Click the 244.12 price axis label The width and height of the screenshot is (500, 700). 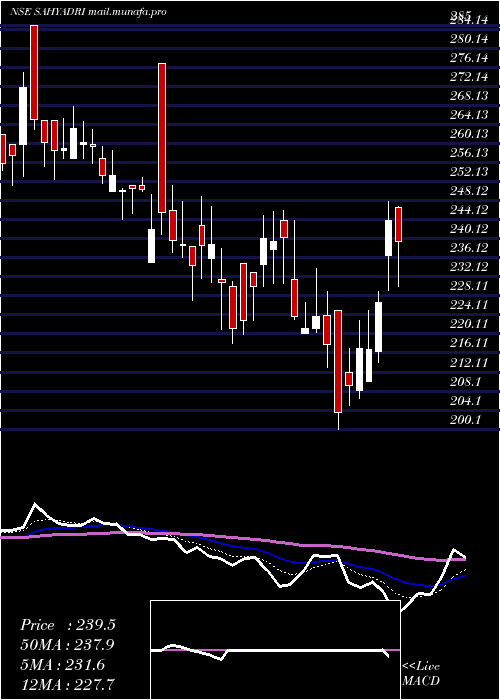(x=469, y=210)
